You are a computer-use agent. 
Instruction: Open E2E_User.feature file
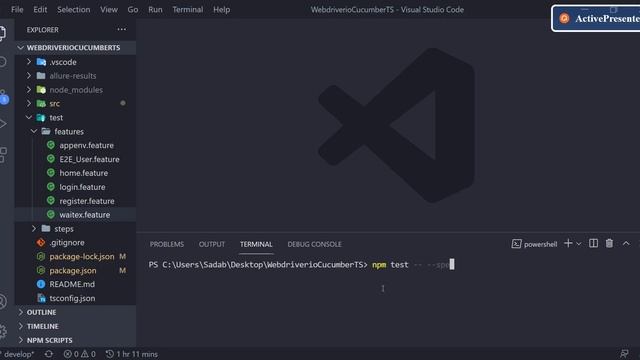click(89, 159)
